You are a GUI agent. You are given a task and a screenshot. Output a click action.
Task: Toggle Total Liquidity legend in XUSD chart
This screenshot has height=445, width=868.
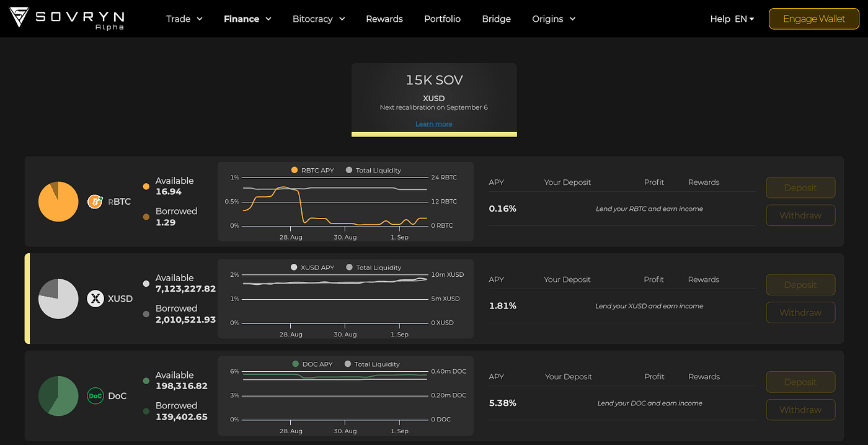click(373, 267)
